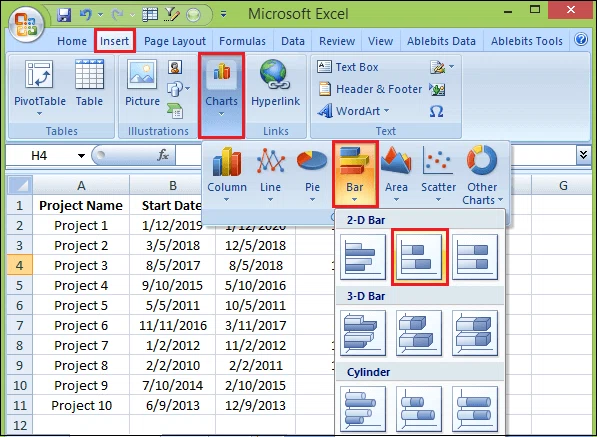Insert Clip Art icon in Illustrations
Image resolution: width=597 pixels, height=437 pixels.
175,67
